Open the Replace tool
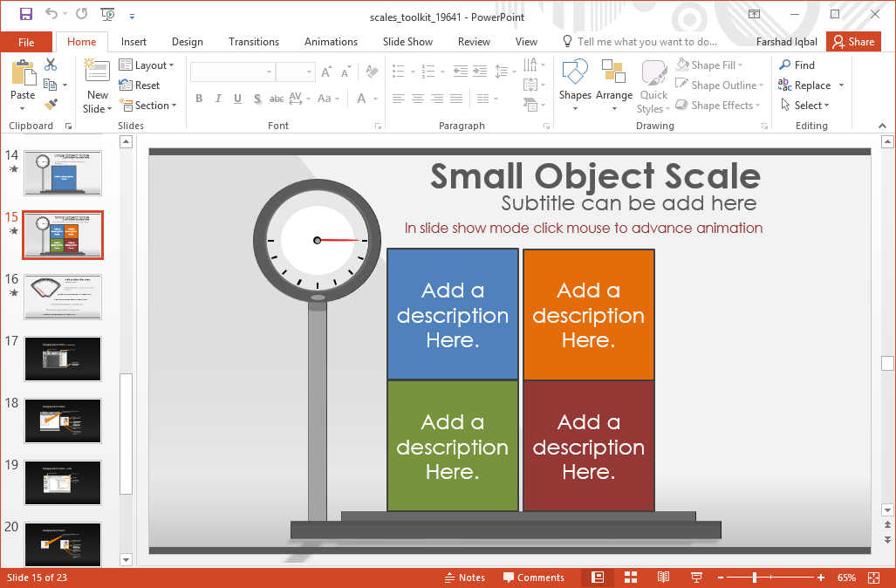896x588 pixels. point(808,85)
